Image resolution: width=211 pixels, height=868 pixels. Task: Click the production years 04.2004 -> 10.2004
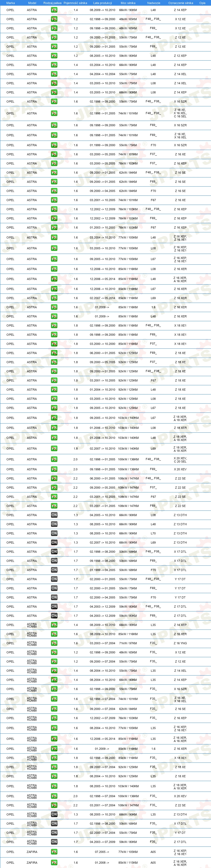[102, 74]
